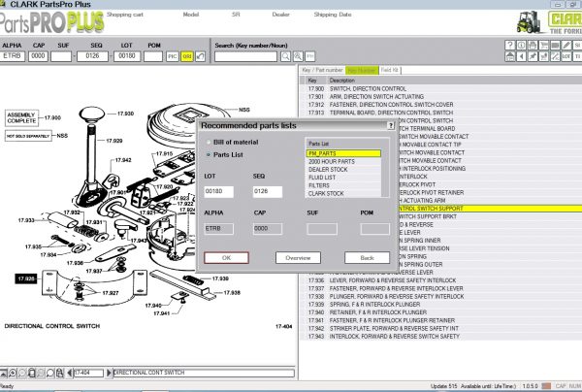Click the Back button in the dialog

click(x=367, y=258)
